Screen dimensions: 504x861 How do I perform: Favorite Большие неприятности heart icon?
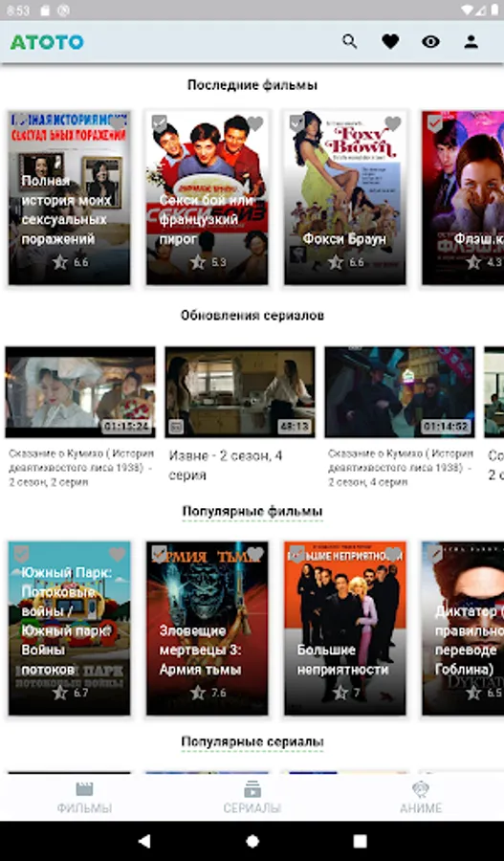tap(392, 554)
